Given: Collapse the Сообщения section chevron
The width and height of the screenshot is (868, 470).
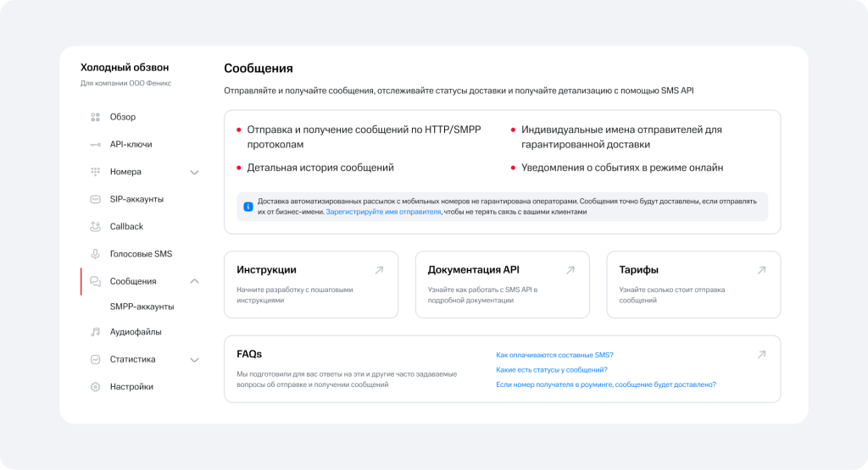Looking at the screenshot, I should coord(194,281).
